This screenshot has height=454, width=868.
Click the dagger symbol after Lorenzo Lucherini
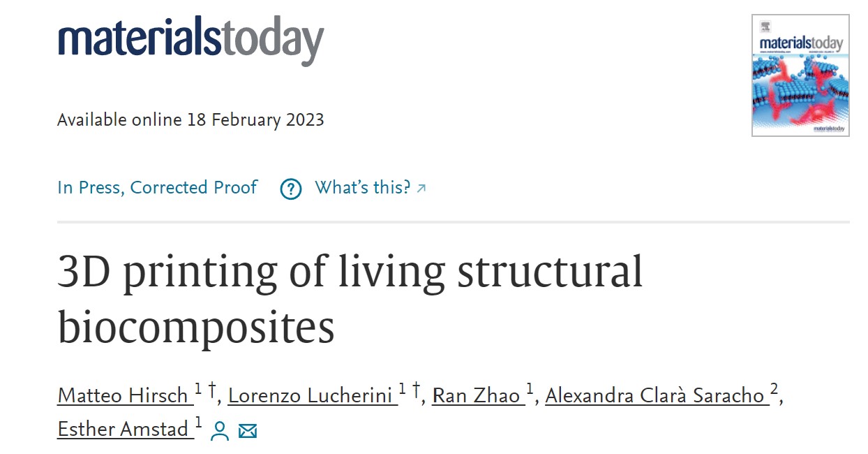click(x=416, y=390)
